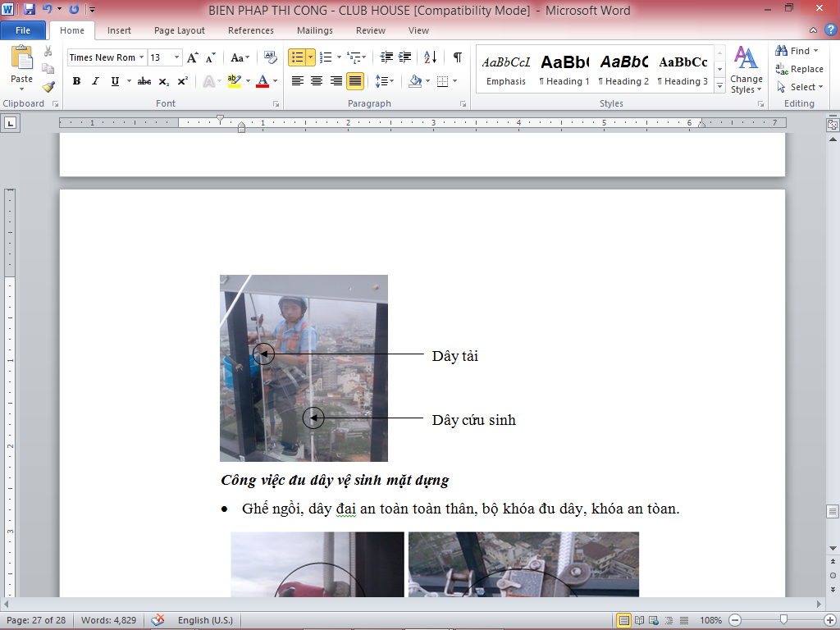Shrink font size with the smaller A icon
This screenshot has height=630, width=840.
tap(210, 57)
